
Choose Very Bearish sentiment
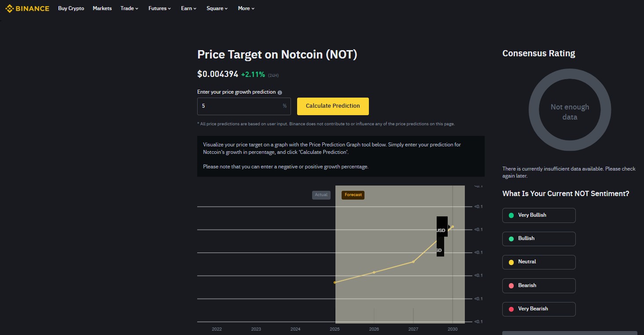click(539, 309)
